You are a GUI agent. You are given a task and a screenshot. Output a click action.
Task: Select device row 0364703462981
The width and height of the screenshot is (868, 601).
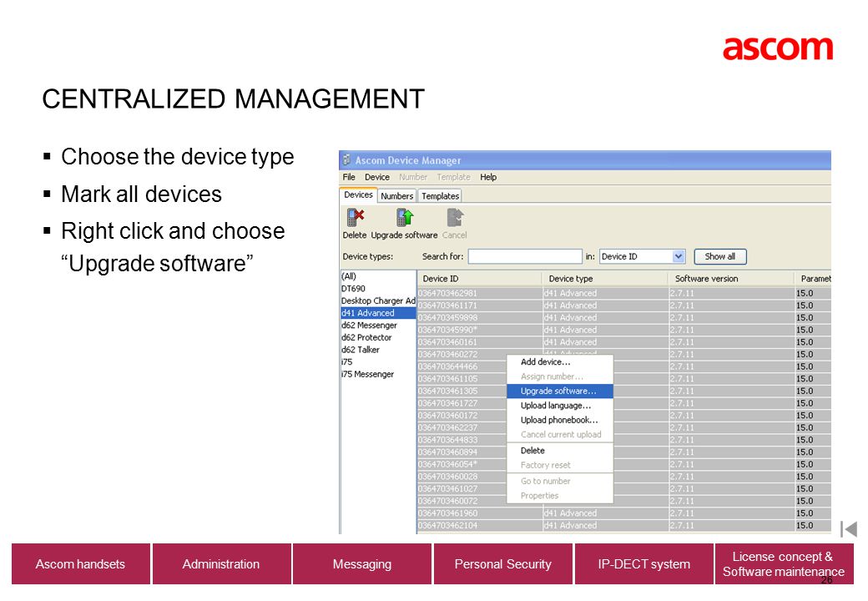[624, 293]
